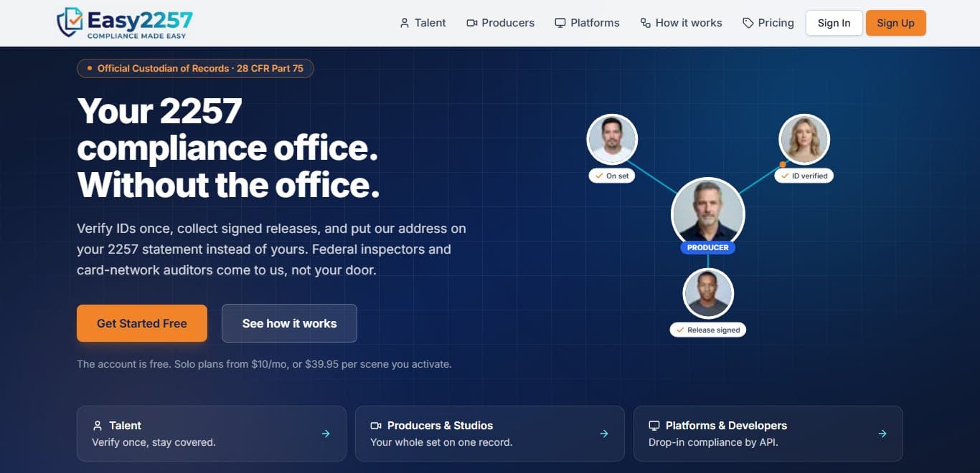Click the checkmark in the Release signed badge
This screenshot has height=473, width=980.
[680, 330]
